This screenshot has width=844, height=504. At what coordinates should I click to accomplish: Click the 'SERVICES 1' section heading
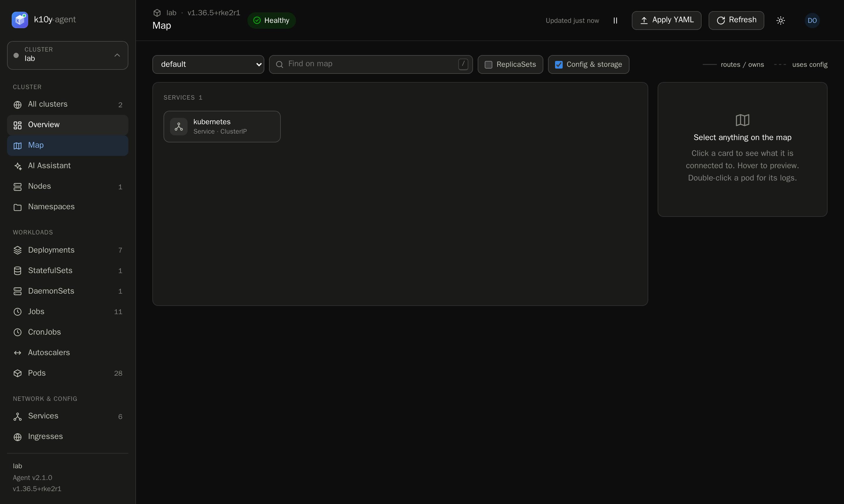coord(183,98)
